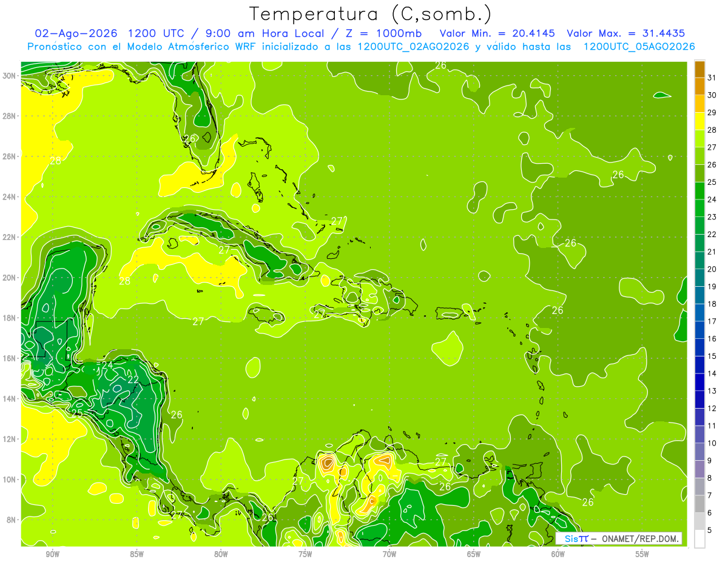Viewport: 728px width, 562px height.
Task: Click the legend swatch between 27 and 28
Action: click(x=699, y=138)
